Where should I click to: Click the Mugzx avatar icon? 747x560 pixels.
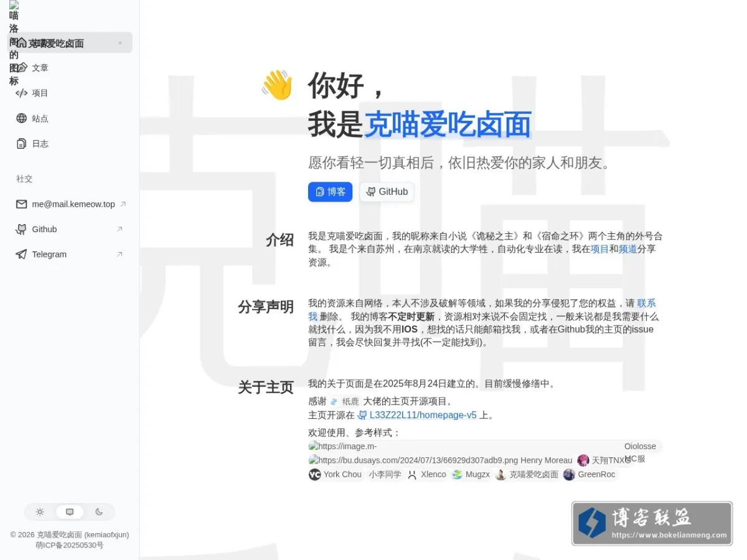tap(457, 474)
